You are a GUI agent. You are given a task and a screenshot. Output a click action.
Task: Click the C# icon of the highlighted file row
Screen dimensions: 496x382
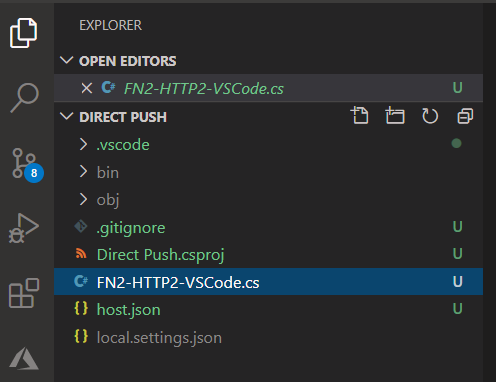pyautogui.click(x=81, y=281)
